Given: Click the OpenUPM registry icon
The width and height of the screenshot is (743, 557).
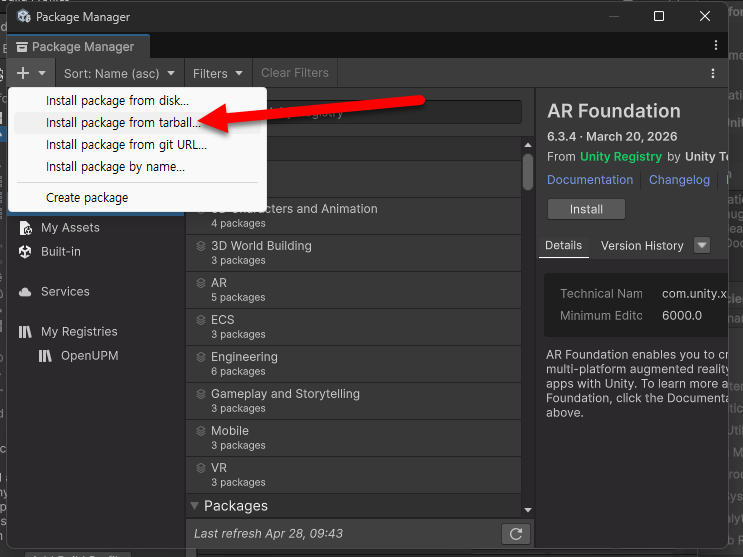Looking at the screenshot, I should tap(45, 356).
